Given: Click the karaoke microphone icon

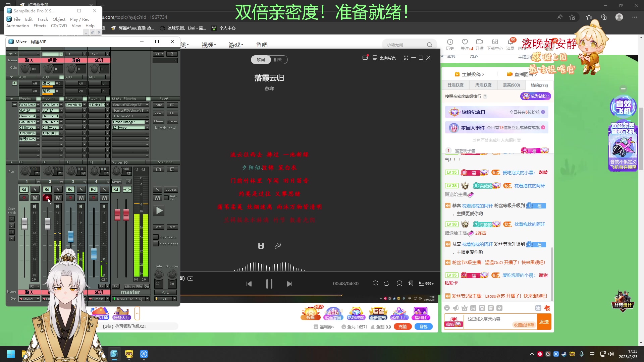Looking at the screenshot, I should point(278,246).
